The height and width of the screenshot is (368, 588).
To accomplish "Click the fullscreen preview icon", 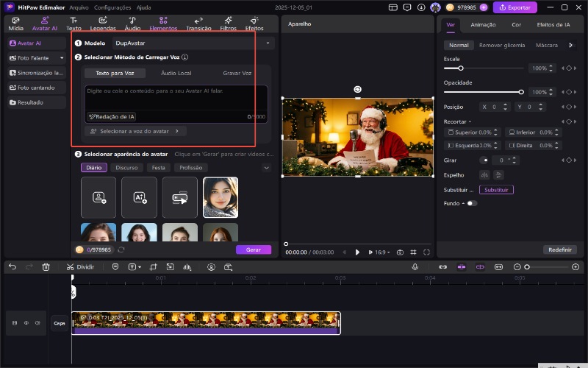I will pyautogui.click(x=426, y=252).
